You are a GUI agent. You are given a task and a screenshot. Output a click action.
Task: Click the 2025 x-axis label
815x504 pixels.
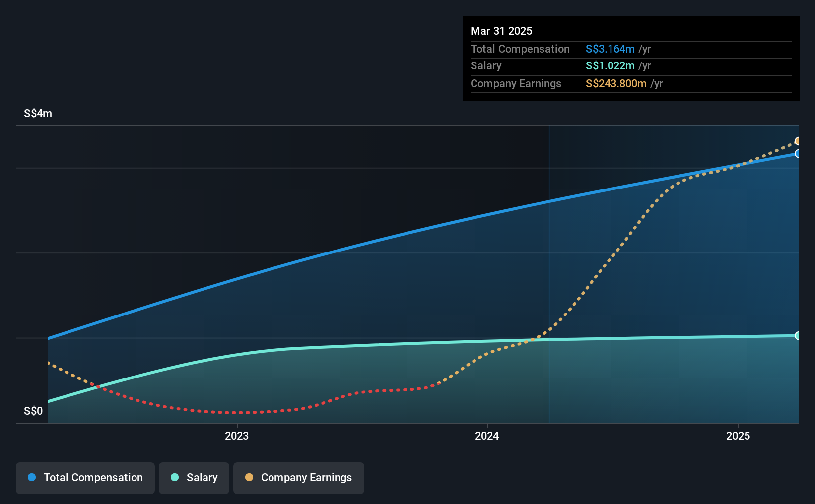738,436
